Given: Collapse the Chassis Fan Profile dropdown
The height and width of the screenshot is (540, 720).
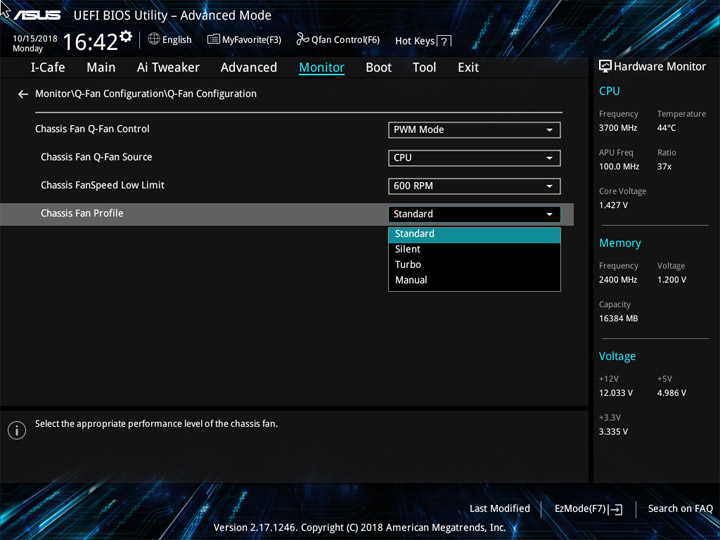Looking at the screenshot, I should (474, 214).
